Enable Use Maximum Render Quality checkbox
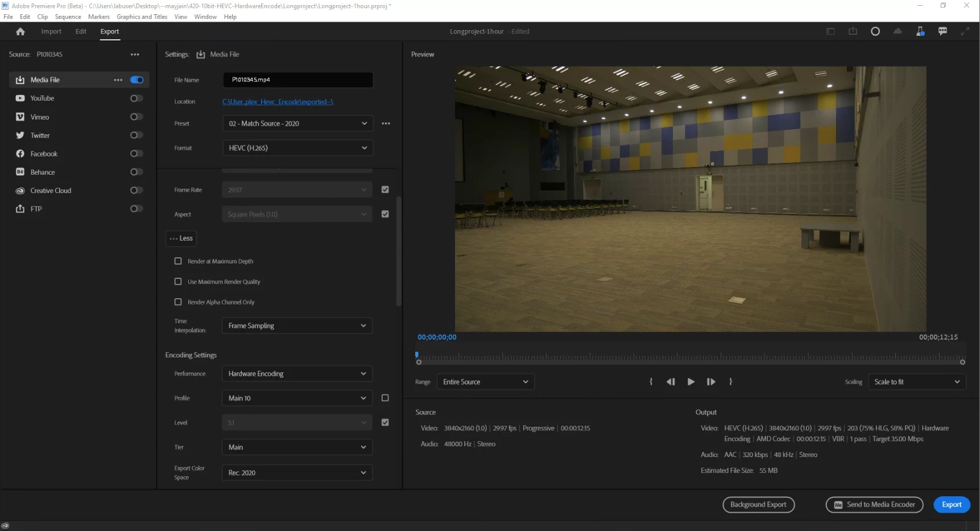This screenshot has height=531, width=980. click(178, 282)
